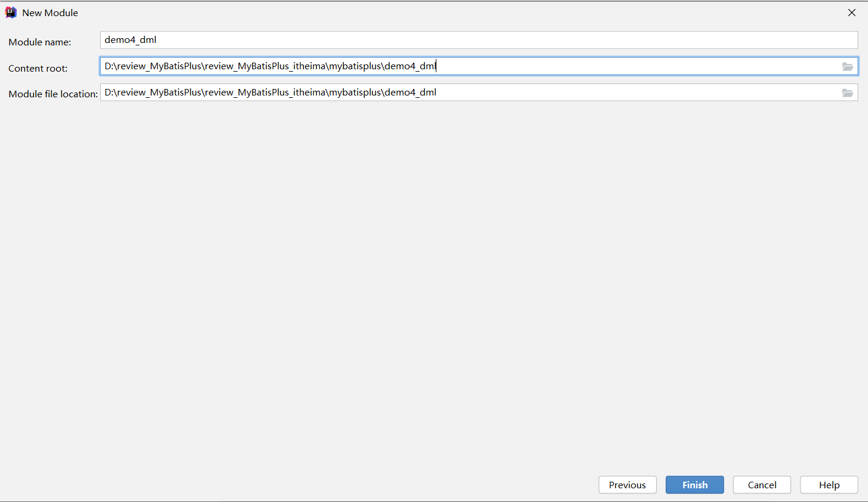Click the Module file location browse folder icon

[848, 93]
